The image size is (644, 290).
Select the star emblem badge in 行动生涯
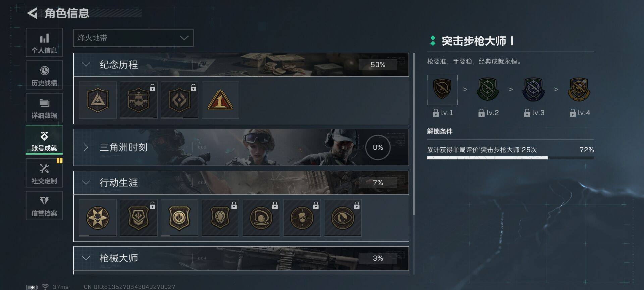[x=98, y=218]
